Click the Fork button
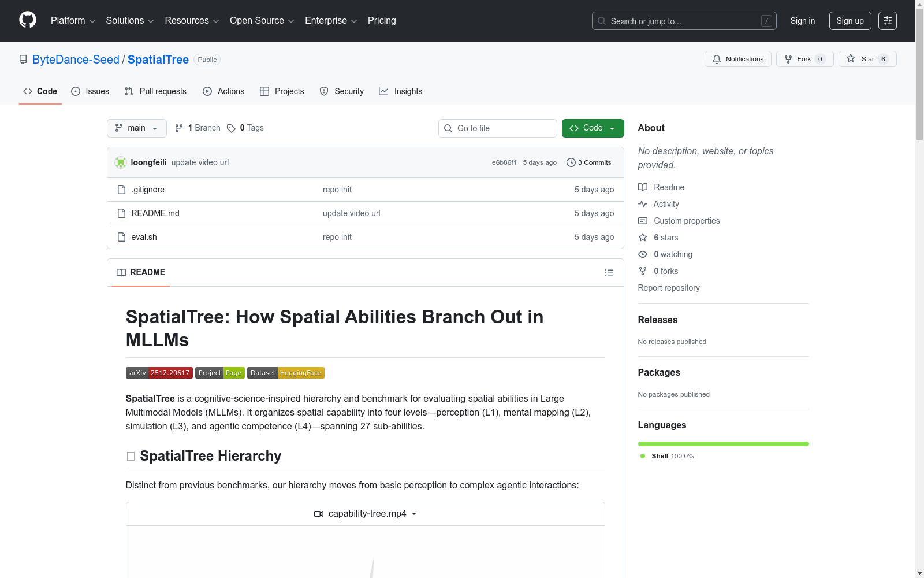 coord(805,59)
